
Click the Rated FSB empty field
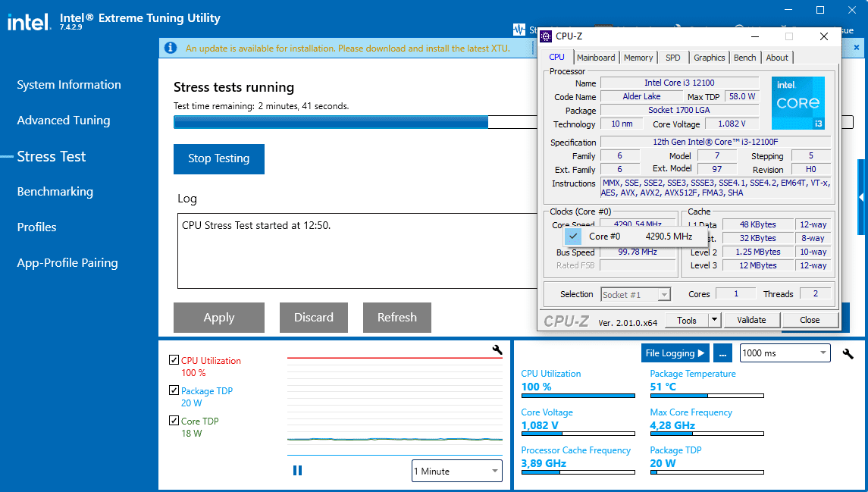pos(638,265)
